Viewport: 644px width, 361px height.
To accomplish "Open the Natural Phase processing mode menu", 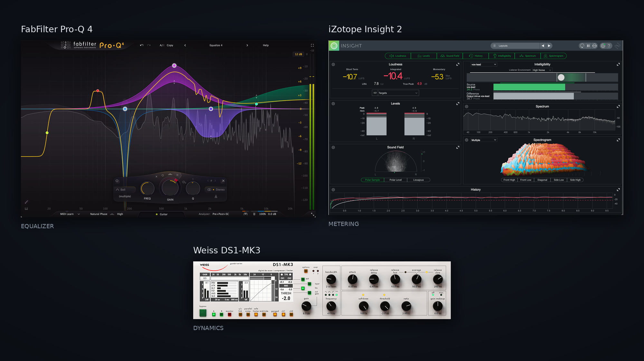I will (99, 214).
